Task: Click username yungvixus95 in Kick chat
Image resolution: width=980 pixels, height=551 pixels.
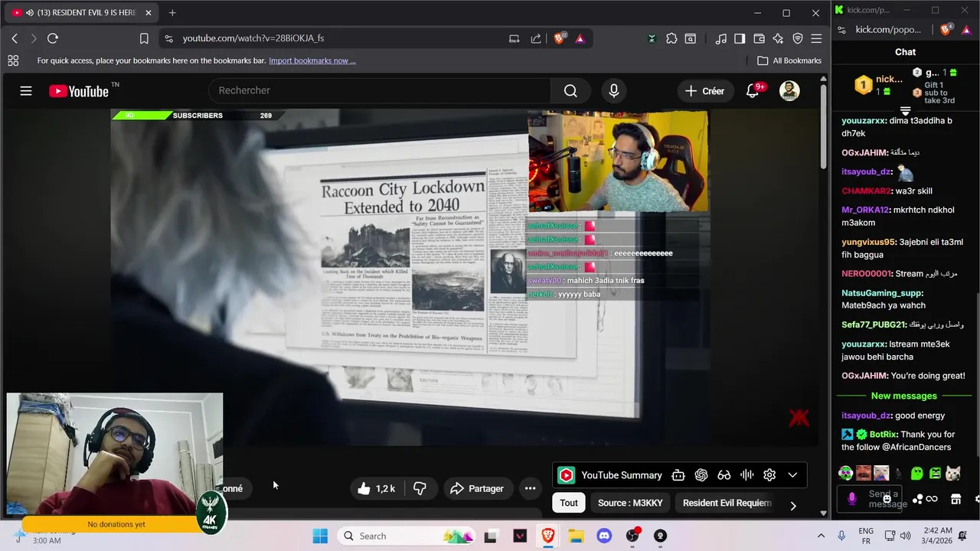Action: 869,242
